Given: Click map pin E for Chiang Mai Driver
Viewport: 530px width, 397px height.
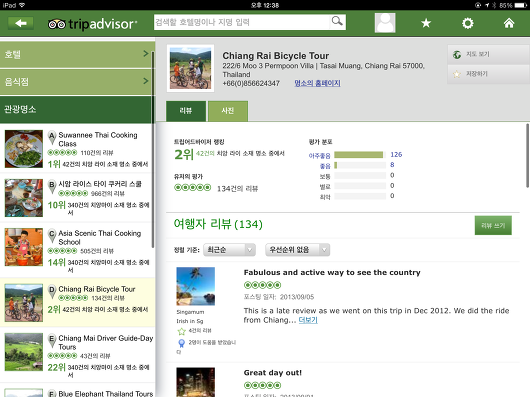Looking at the screenshot, I should pyautogui.click(x=52, y=341).
